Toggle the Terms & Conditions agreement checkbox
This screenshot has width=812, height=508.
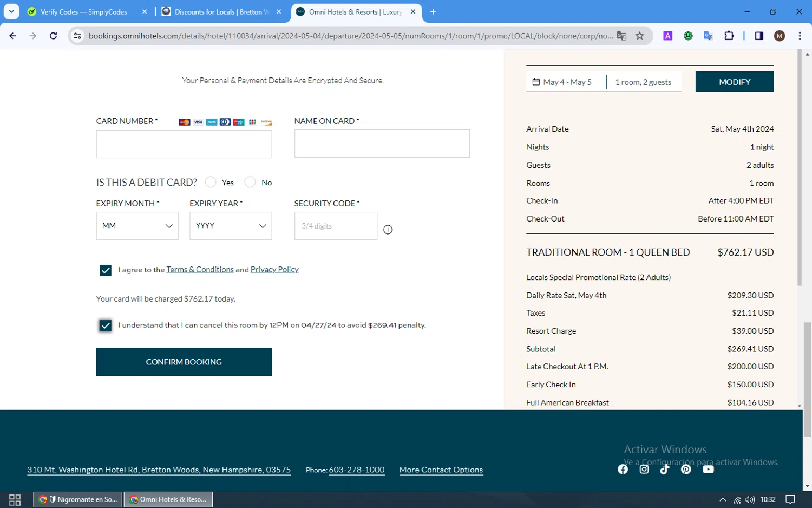point(106,270)
